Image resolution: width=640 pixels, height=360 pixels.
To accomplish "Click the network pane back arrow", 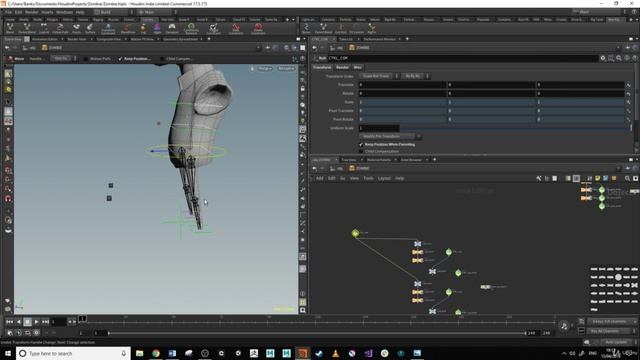I will [314, 168].
